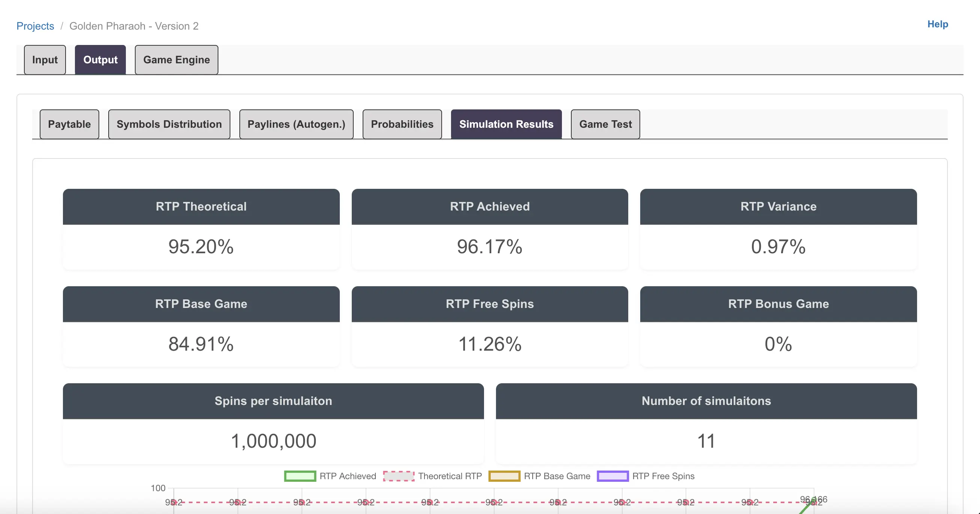This screenshot has height=514, width=980.
Task: Select the Paylines (Autogen.) tab
Action: pyautogui.click(x=296, y=124)
